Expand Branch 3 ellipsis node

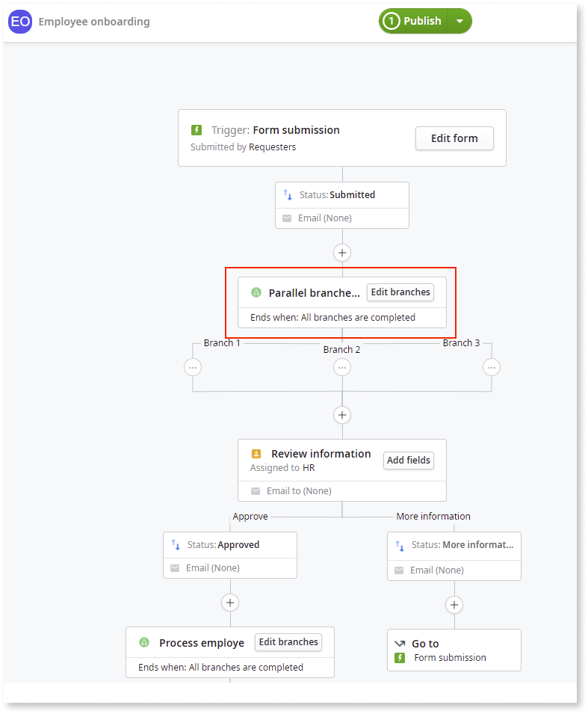tap(491, 367)
